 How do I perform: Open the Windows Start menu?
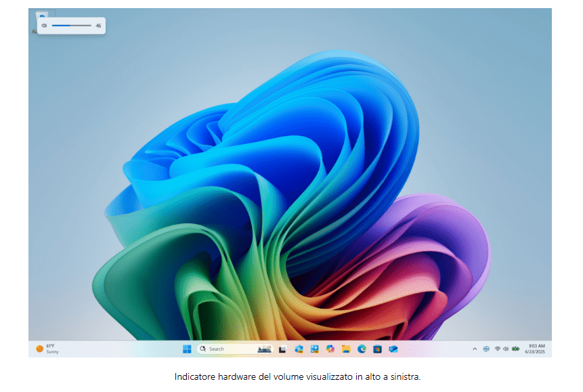click(x=187, y=349)
